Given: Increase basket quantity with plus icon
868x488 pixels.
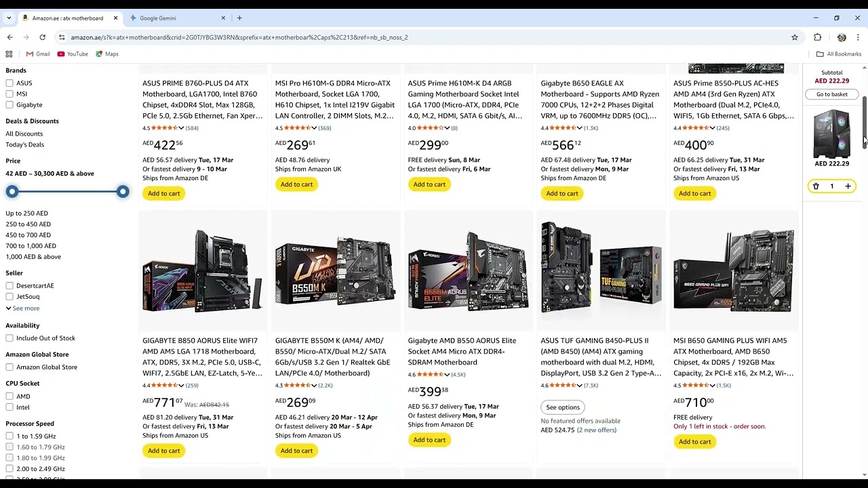Looking at the screenshot, I should click(x=848, y=186).
